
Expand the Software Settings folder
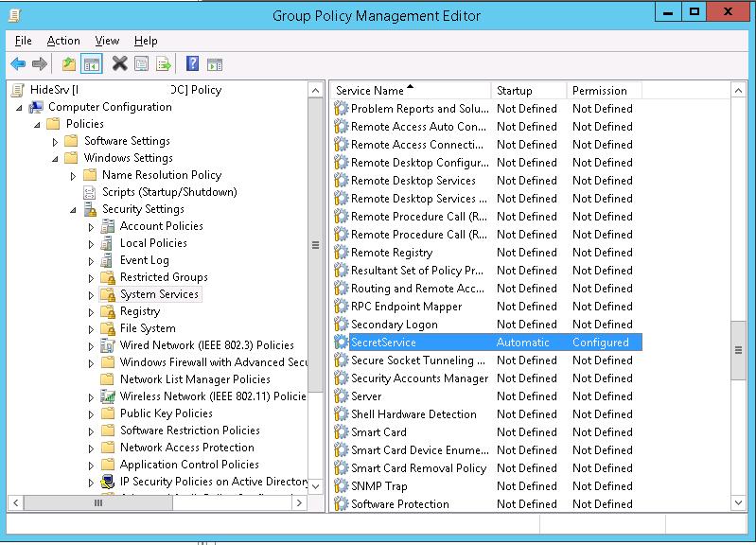(56, 142)
